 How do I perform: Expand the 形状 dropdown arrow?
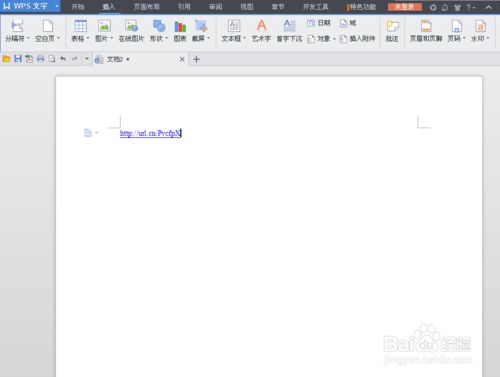pos(166,38)
